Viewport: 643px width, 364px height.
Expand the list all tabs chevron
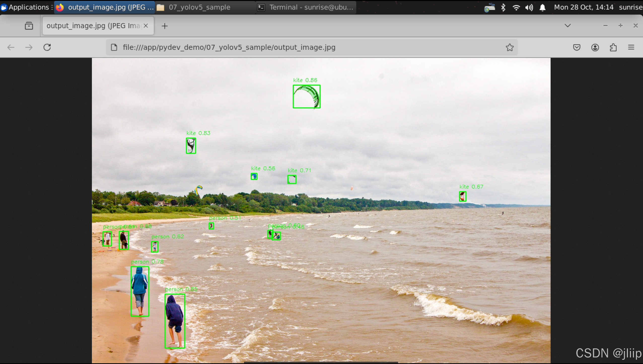pos(567,26)
